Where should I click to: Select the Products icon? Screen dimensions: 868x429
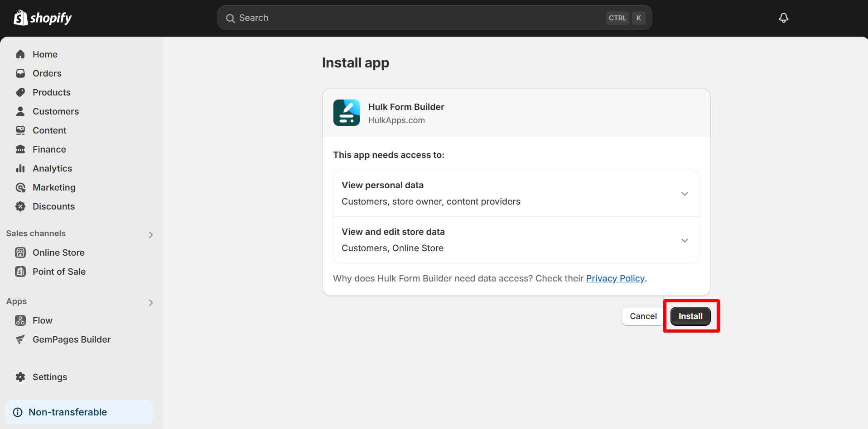[20, 92]
